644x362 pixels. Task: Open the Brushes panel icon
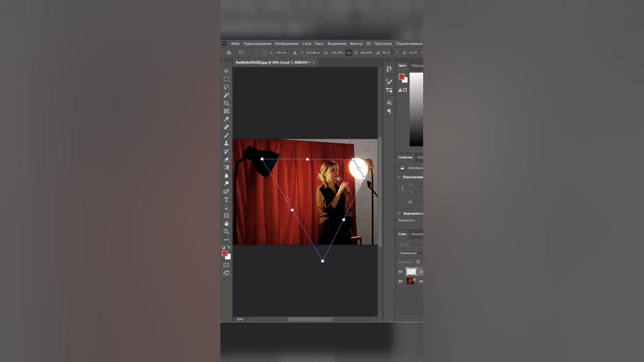tap(389, 90)
